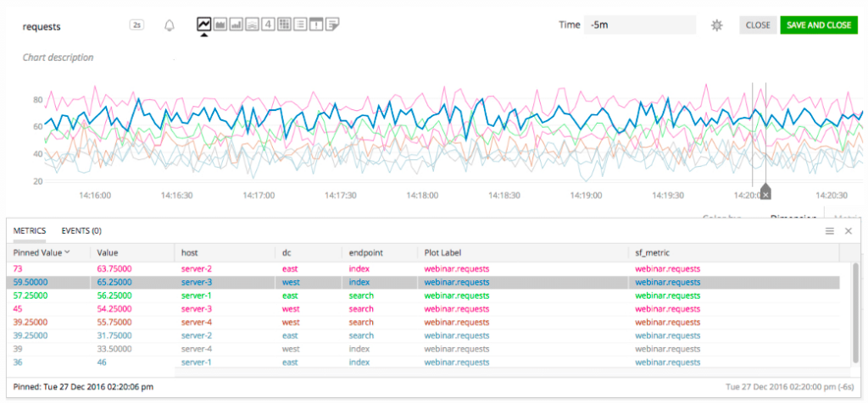Screen dimensions: 868x403
Task: Switch to area chart visualization
Action: 220,25
